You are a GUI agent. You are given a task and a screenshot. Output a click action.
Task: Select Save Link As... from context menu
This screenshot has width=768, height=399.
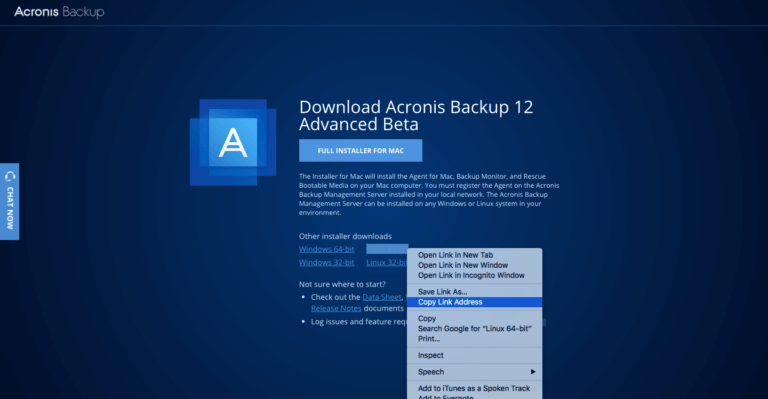click(475, 292)
